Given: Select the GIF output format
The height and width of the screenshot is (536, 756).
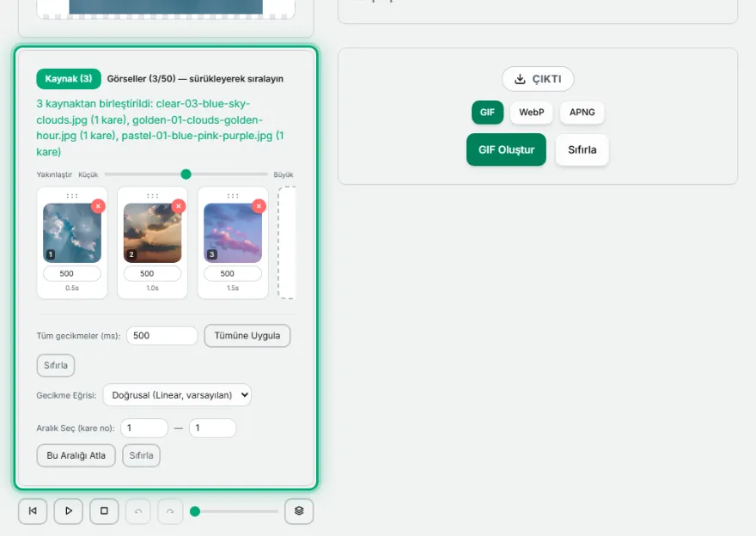Looking at the screenshot, I should (x=487, y=113).
